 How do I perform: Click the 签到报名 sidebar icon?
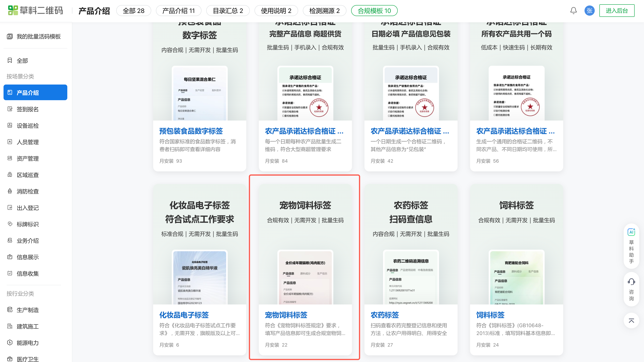click(x=10, y=109)
